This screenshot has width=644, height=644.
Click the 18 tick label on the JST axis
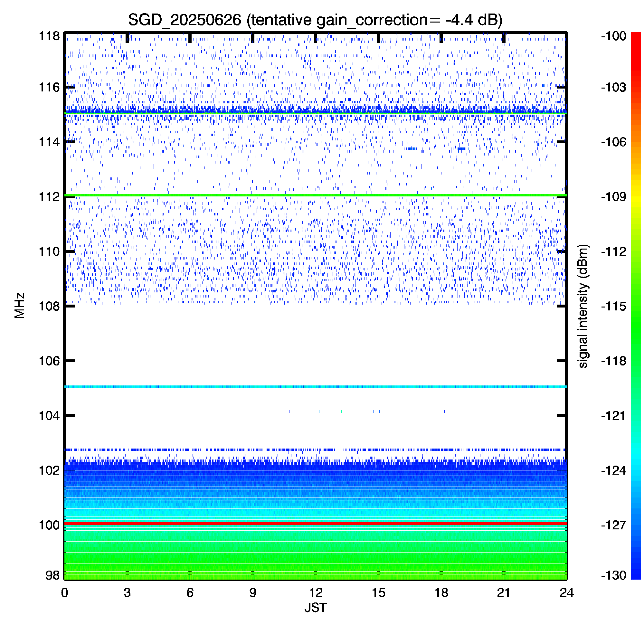coord(441,593)
